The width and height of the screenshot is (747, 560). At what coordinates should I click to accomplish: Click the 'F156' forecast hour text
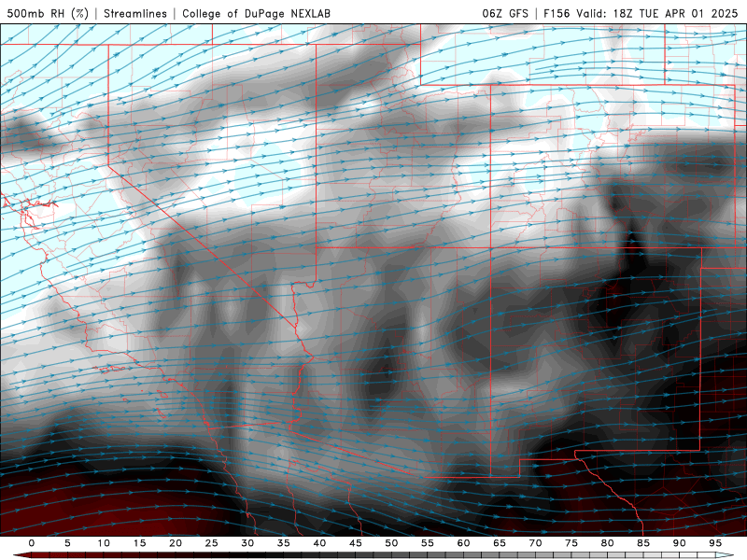click(x=557, y=13)
